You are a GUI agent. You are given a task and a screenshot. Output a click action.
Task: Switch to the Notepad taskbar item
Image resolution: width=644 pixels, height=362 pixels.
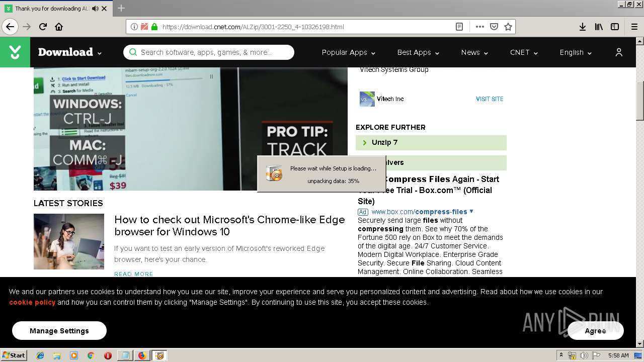(125, 355)
